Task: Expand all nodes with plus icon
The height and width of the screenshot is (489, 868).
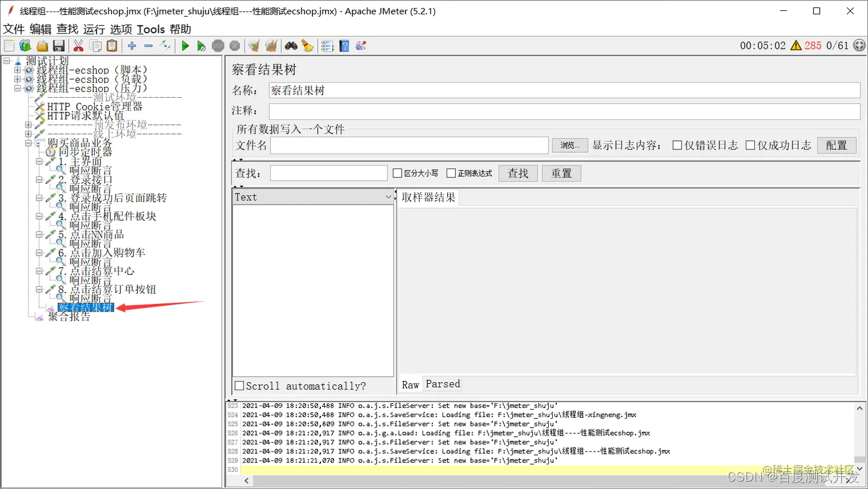Action: click(132, 45)
